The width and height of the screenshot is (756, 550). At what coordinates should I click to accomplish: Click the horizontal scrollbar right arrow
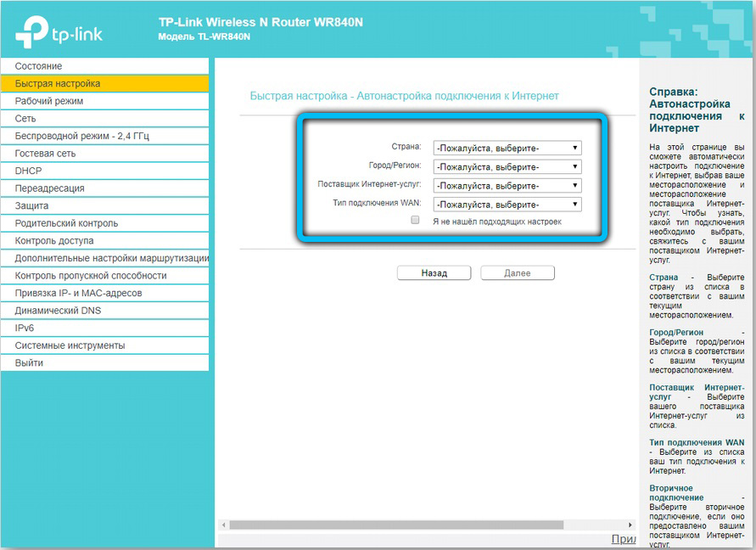(630, 525)
